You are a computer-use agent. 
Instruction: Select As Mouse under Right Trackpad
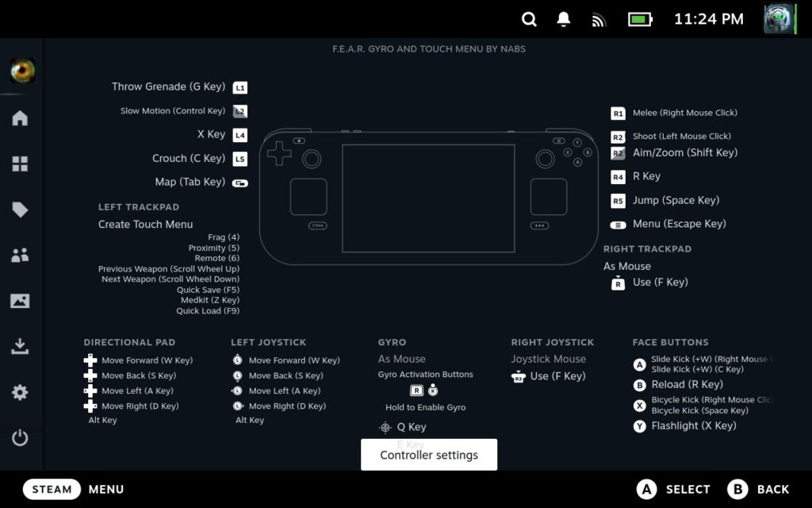(x=627, y=267)
